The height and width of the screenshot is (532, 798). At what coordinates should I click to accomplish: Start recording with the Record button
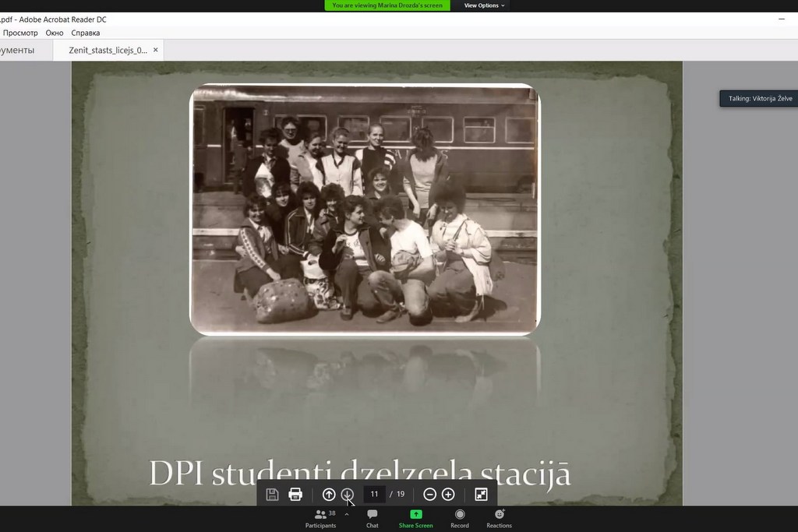(x=460, y=519)
